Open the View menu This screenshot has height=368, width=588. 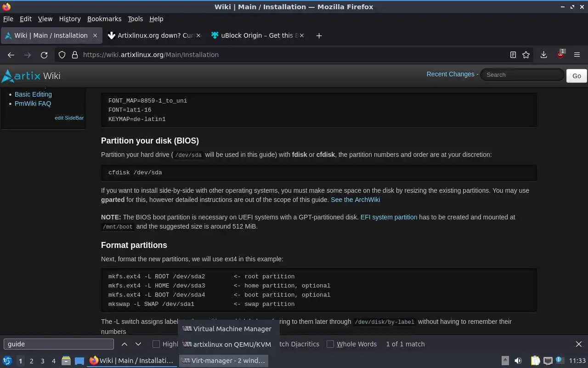(45, 19)
